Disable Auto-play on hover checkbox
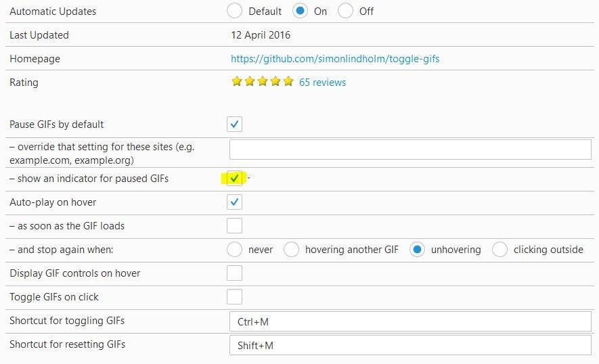 click(234, 202)
